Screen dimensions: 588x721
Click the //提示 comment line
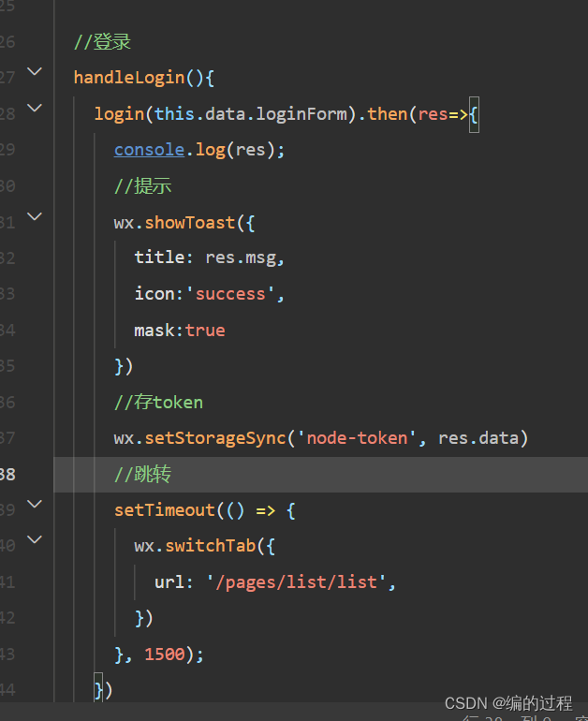click(x=143, y=186)
